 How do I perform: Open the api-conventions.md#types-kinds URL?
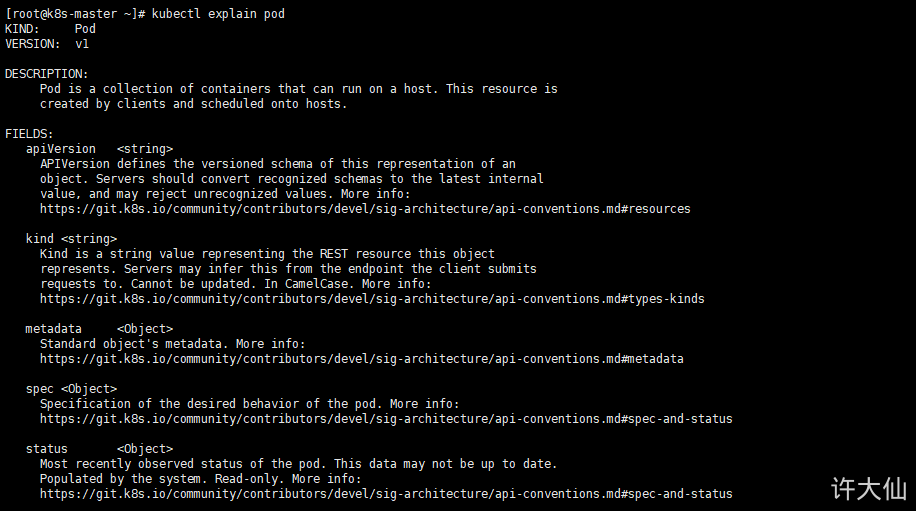coord(372,299)
